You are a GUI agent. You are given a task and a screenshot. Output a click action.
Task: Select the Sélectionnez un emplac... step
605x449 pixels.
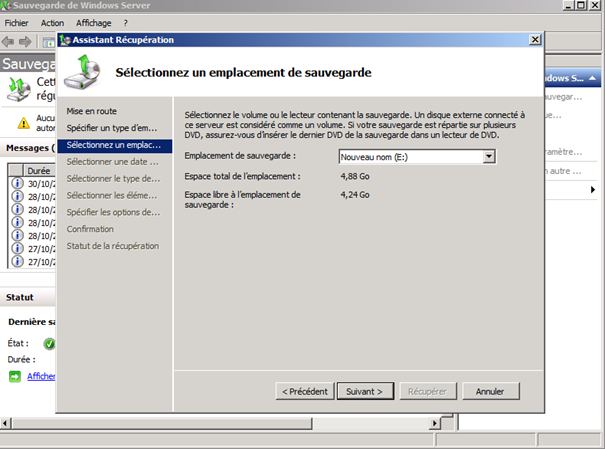(115, 145)
